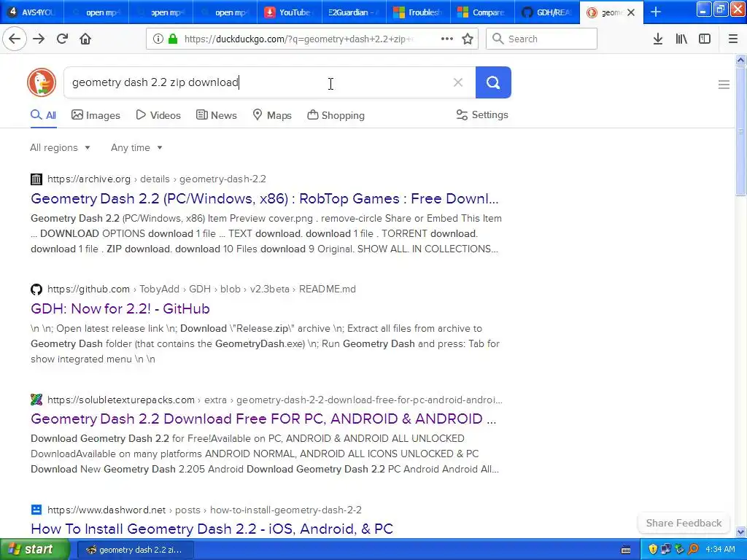Click the browser forward arrow
The image size is (747, 560).
(39, 39)
